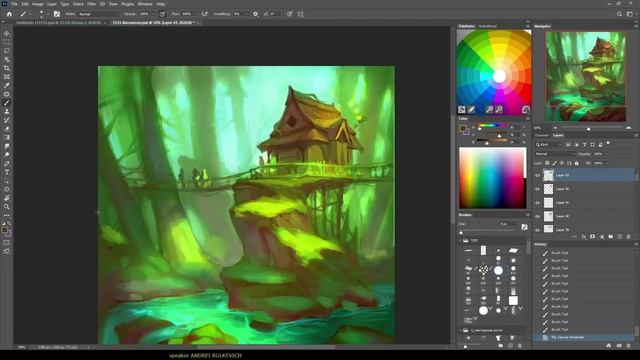The width and height of the screenshot is (640, 360).
Task: Select the Brush tool in the left toolbar
Action: pos(7,103)
